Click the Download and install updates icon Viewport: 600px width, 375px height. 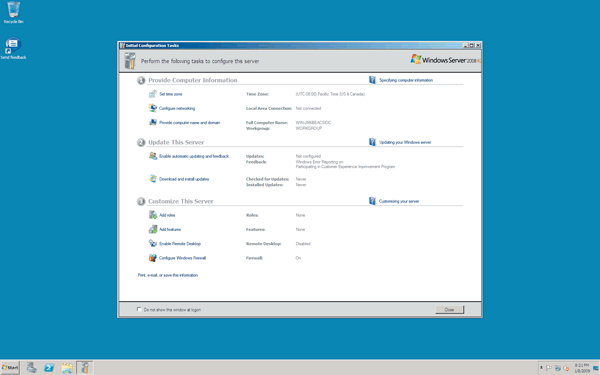153,179
